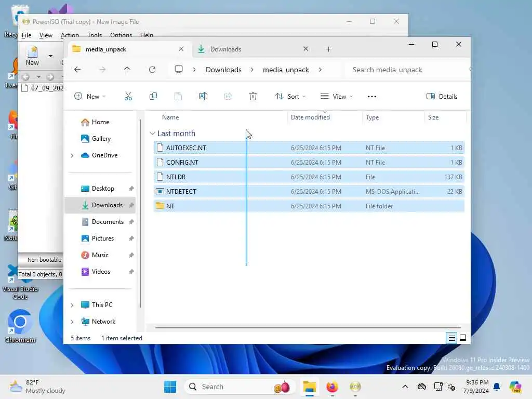Open PowerISO Options menu
The image size is (532, 399).
(121, 35)
